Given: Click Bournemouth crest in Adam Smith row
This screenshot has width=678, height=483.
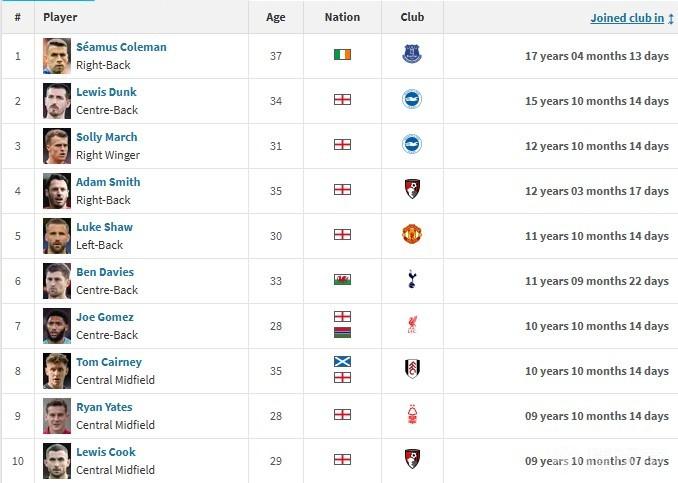Looking at the screenshot, I should click(x=412, y=189).
